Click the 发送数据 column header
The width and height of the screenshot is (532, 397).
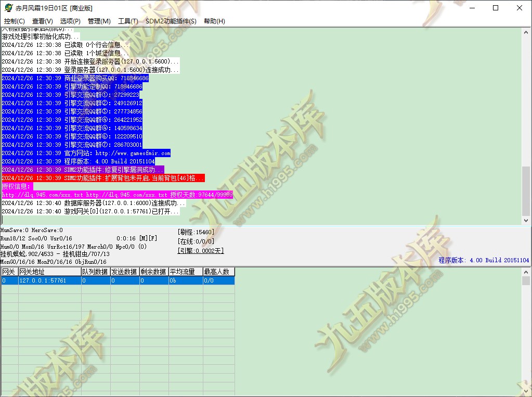tap(125, 272)
